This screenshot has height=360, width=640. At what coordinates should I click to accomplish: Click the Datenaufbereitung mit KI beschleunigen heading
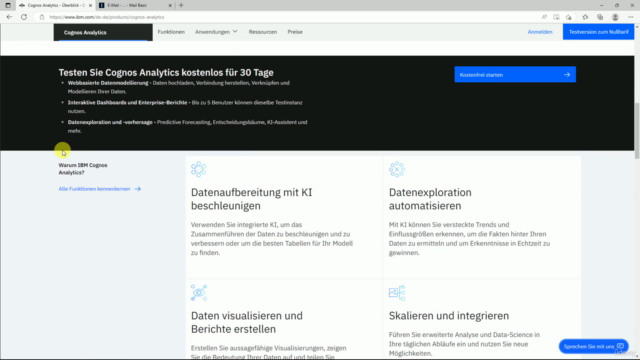251,199
